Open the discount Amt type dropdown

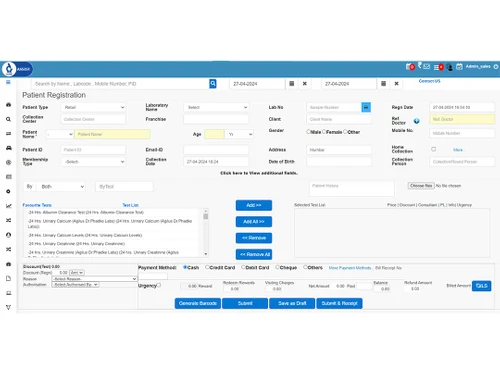[x=76, y=273]
